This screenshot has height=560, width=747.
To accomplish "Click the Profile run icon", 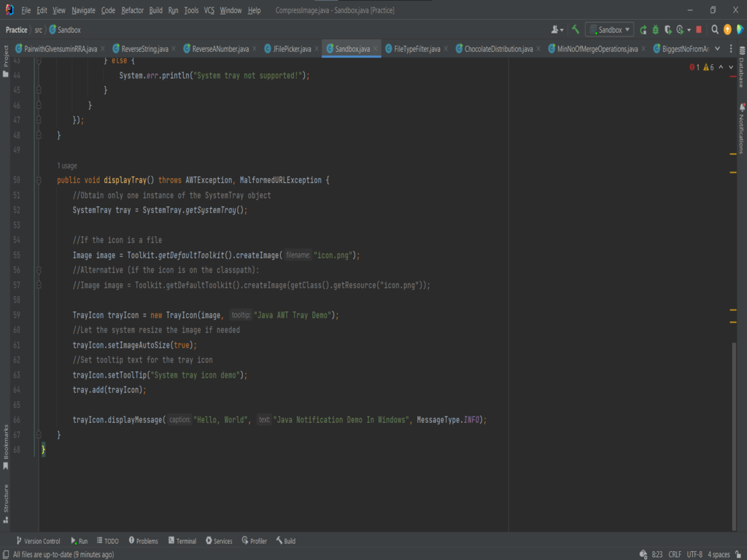I will coord(681,29).
